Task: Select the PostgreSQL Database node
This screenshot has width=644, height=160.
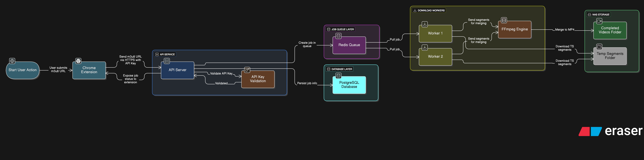Action: (x=349, y=85)
